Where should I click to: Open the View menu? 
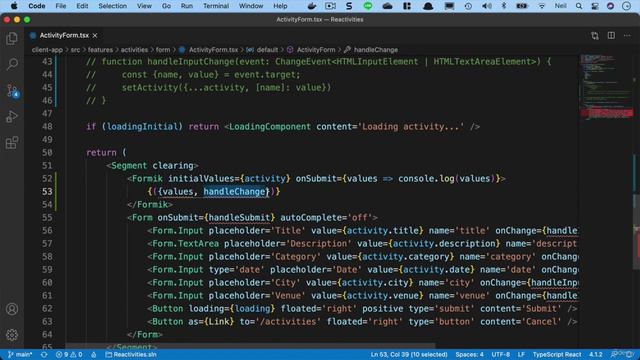pos(144,6)
